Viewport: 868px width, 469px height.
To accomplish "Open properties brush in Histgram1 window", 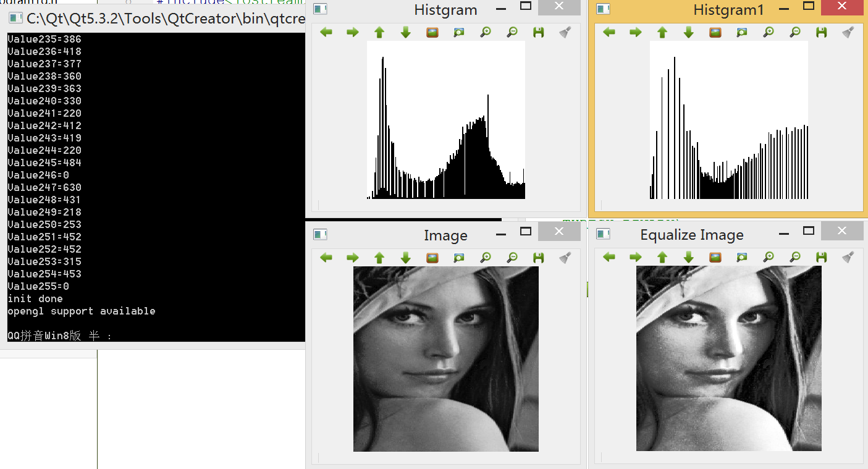I will click(848, 32).
